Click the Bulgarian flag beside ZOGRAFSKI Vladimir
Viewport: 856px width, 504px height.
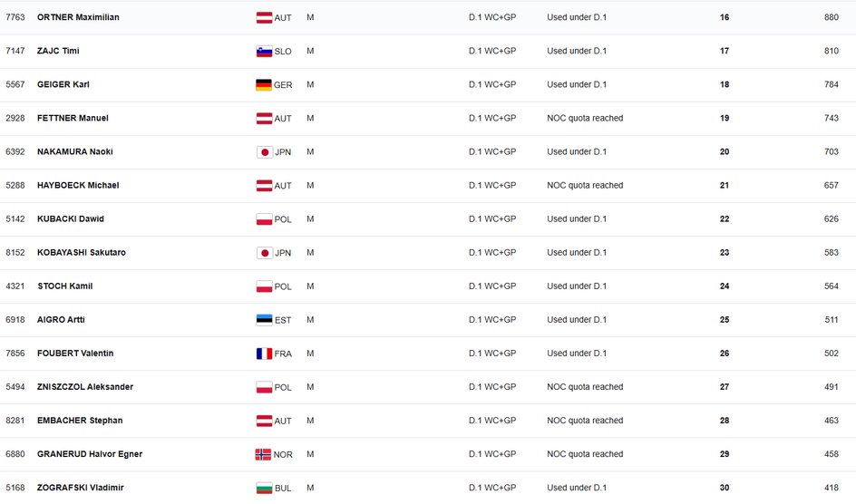(264, 488)
